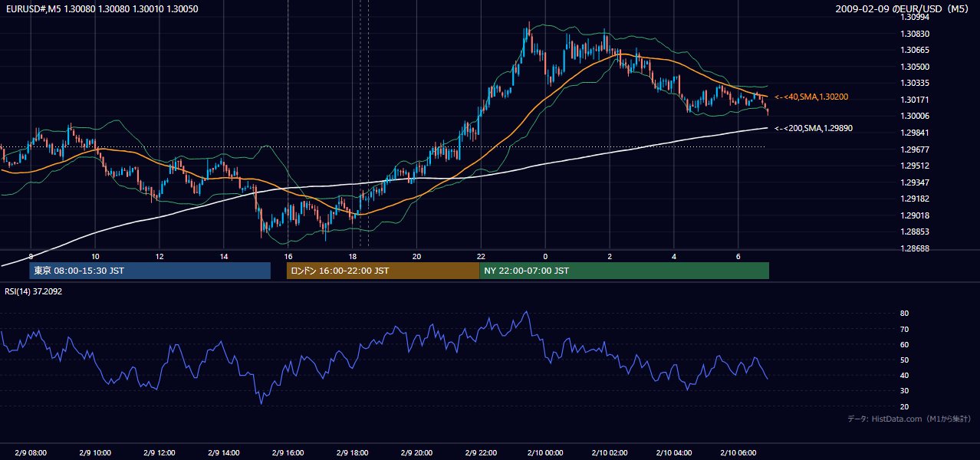
Task: Click price level 1.29512 on the price axis
Action: click(x=916, y=166)
